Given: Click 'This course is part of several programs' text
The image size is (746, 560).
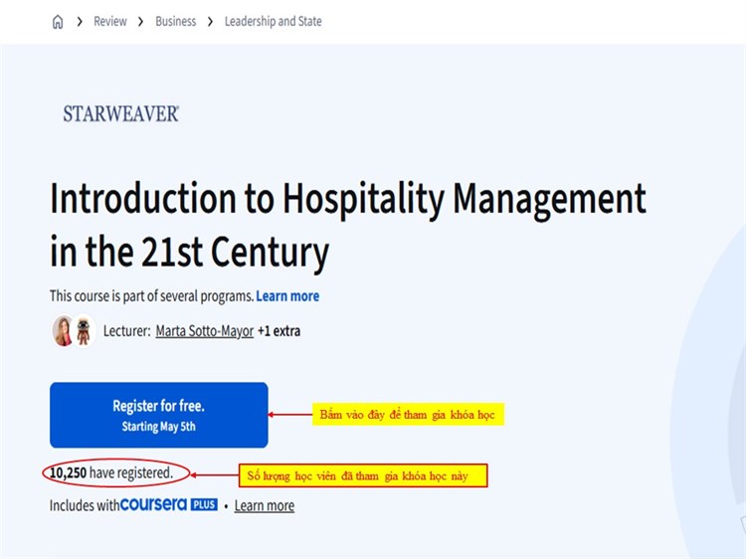Looking at the screenshot, I should coord(152,296).
